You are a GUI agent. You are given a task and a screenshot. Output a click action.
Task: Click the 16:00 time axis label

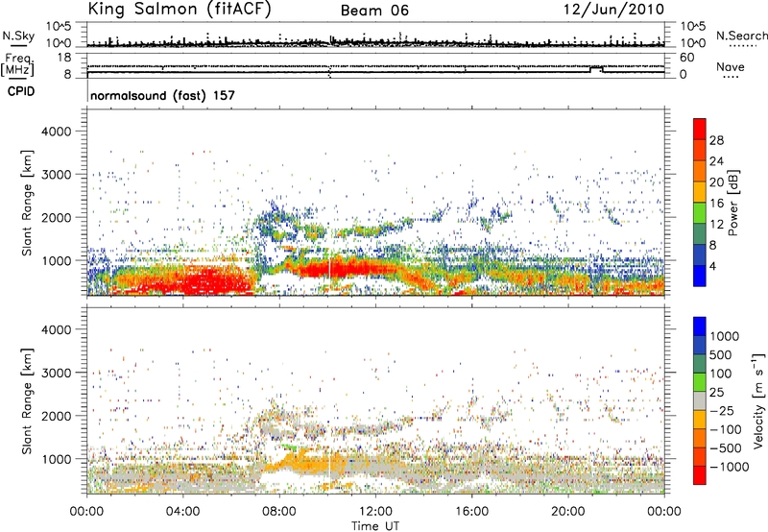tap(471, 512)
